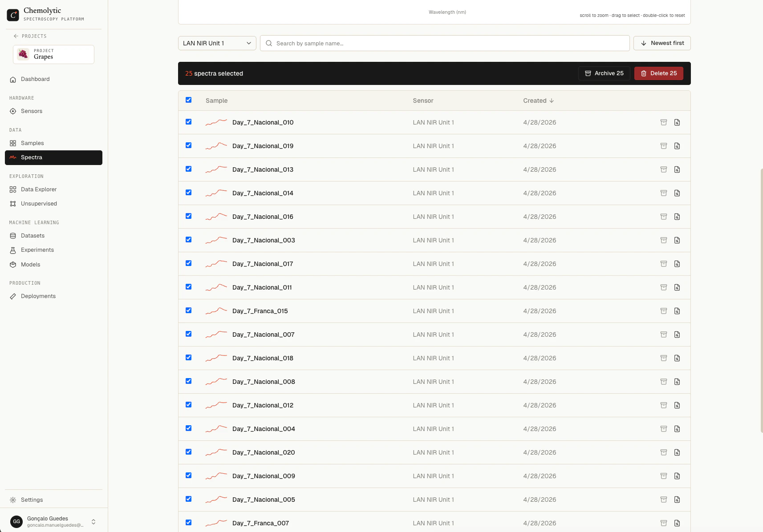Uncheck Day_7_Nacional_012 row checkbox

189,405
